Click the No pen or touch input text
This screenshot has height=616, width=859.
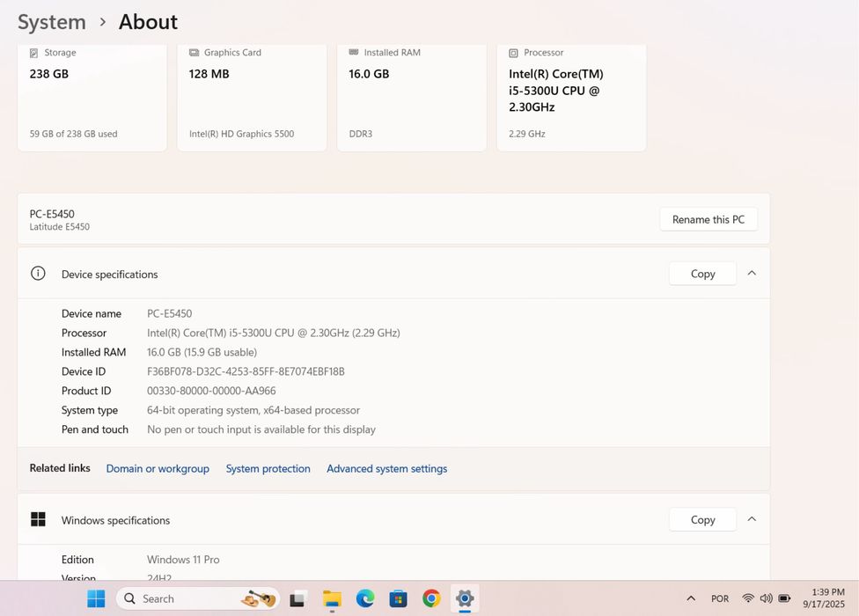point(261,429)
